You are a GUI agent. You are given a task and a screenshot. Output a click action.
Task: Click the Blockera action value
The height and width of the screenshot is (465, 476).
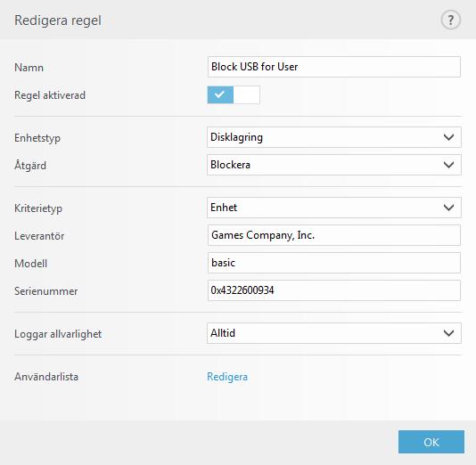[334, 165]
